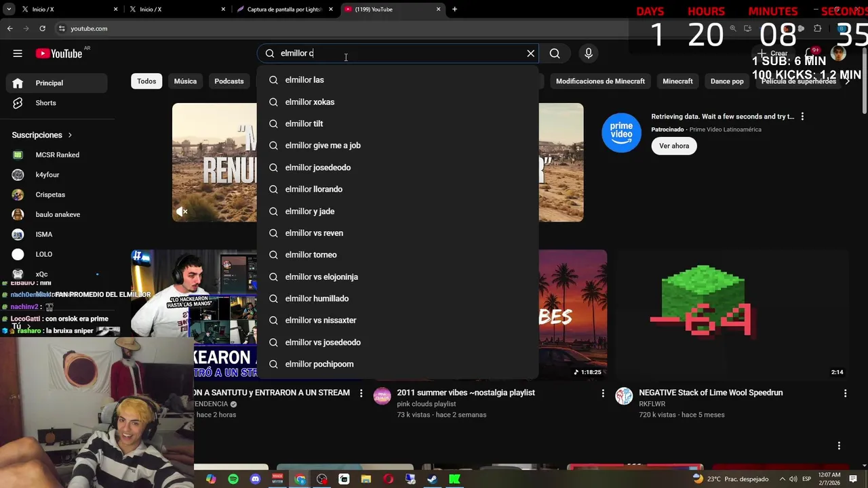Expand the Suscripciones section
Image resolution: width=868 pixels, height=488 pixels.
(42, 135)
